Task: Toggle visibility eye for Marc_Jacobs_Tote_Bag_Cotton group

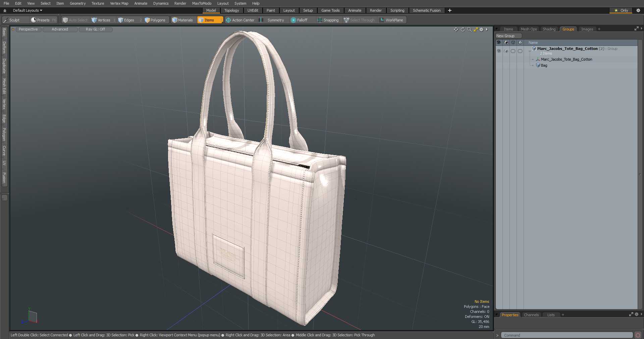Action: 499,51
